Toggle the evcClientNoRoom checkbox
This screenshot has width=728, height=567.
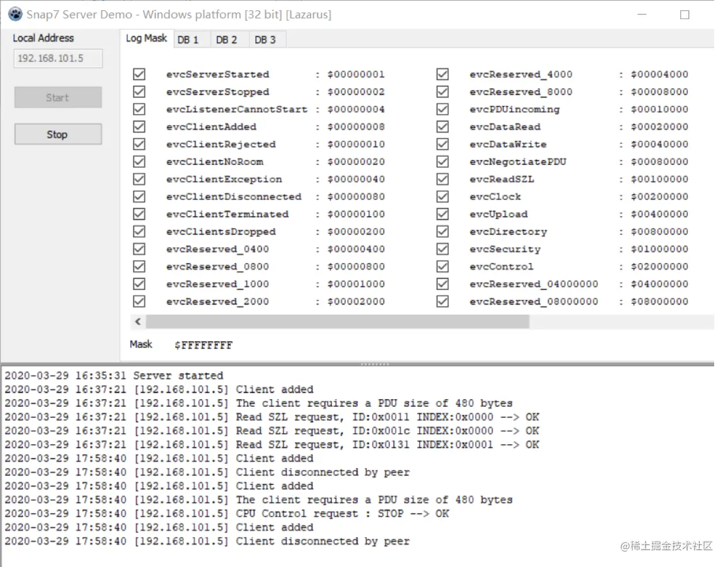pos(139,161)
